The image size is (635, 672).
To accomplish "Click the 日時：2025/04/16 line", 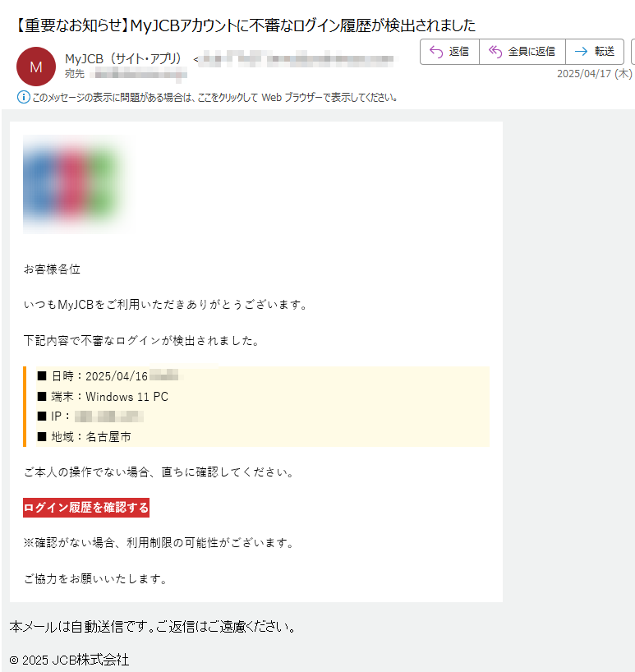I will [x=111, y=376].
